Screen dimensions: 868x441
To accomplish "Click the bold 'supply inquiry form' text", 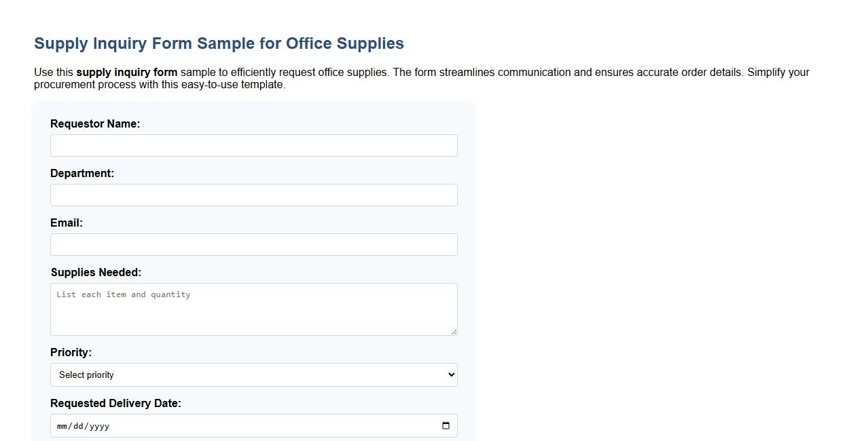I will click(x=126, y=72).
